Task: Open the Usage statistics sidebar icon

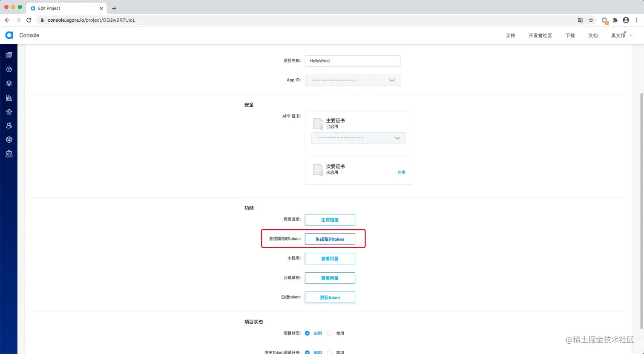Action: click(9, 69)
